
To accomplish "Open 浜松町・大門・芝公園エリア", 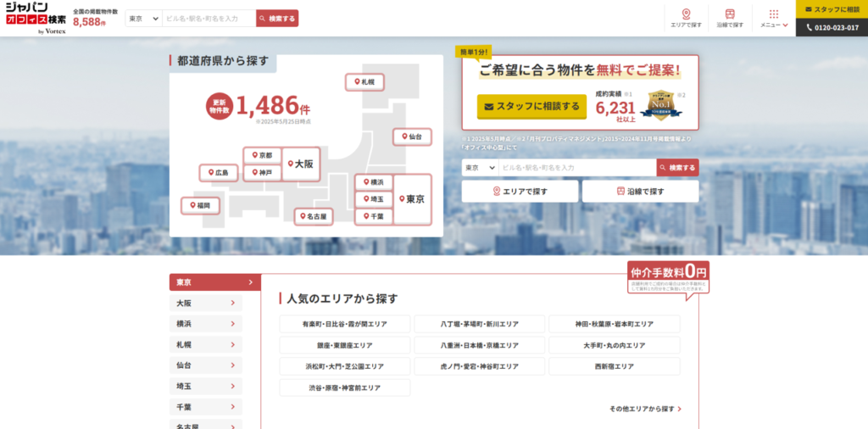I will coord(345,366).
